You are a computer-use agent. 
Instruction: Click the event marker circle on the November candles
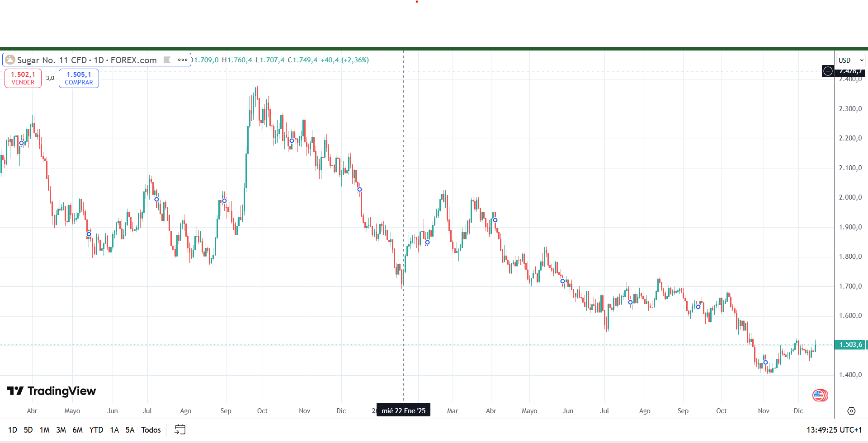click(765, 363)
